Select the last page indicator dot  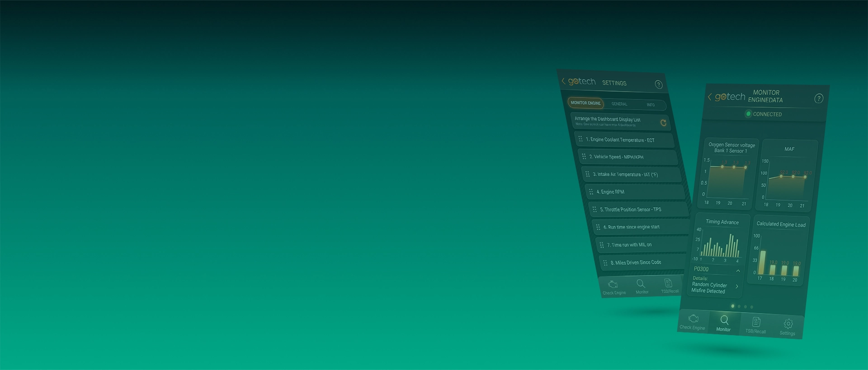coord(752,307)
